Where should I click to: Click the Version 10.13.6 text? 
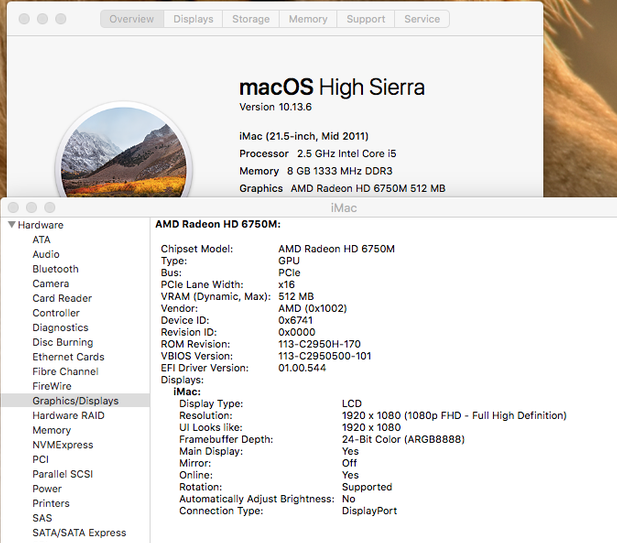click(275, 107)
